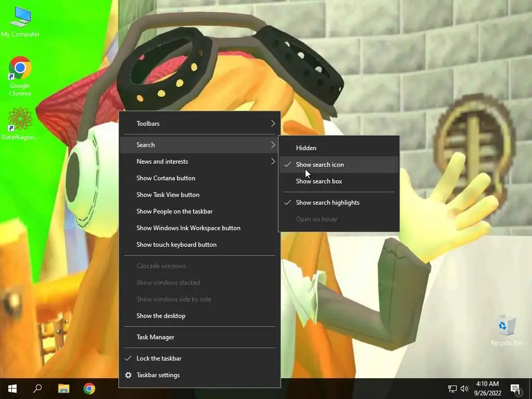Image resolution: width=532 pixels, height=399 pixels.
Task: Click the volume speaker tray icon
Action: (x=464, y=389)
